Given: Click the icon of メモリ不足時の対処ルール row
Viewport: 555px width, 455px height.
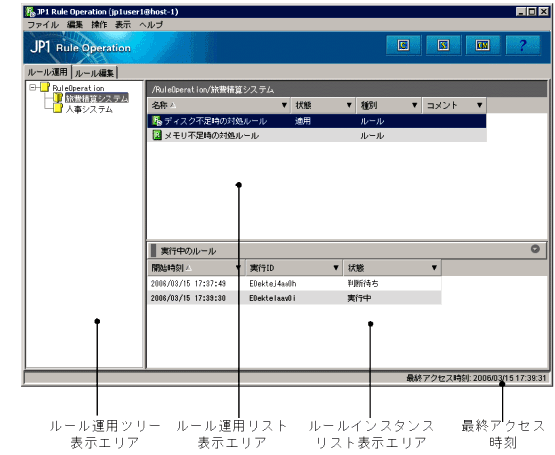Looking at the screenshot, I should click(x=157, y=135).
